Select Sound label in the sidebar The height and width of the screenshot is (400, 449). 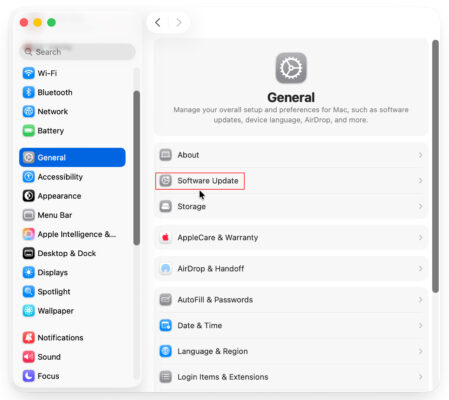tap(49, 357)
